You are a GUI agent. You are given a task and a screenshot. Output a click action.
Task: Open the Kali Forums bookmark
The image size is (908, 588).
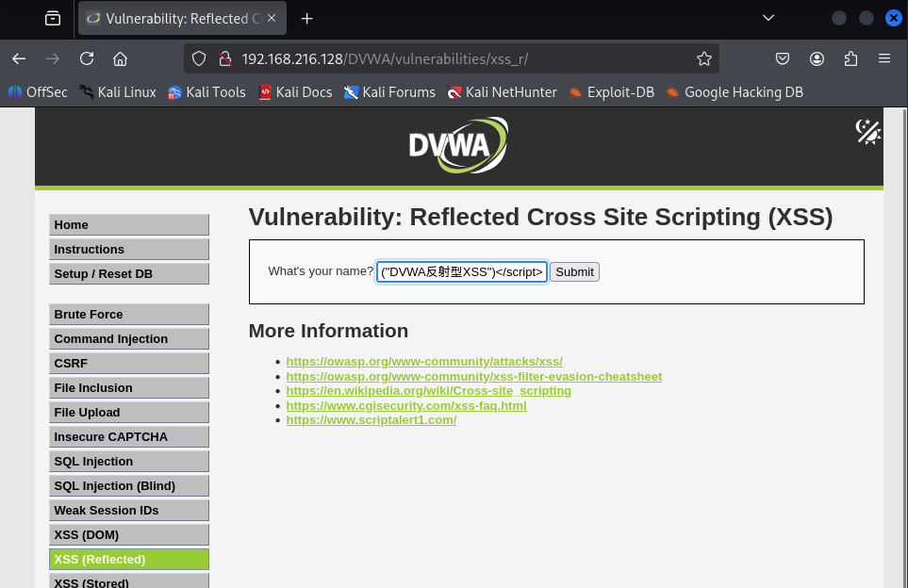click(x=389, y=92)
